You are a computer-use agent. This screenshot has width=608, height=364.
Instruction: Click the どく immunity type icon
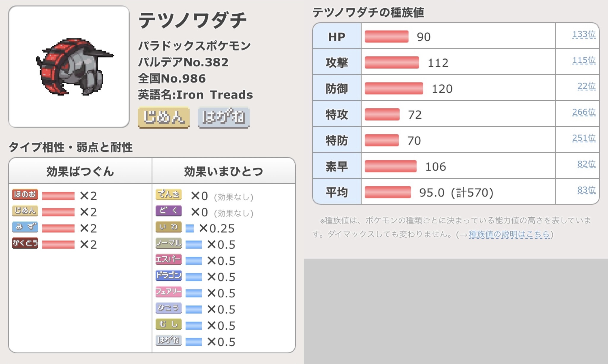coord(168,211)
